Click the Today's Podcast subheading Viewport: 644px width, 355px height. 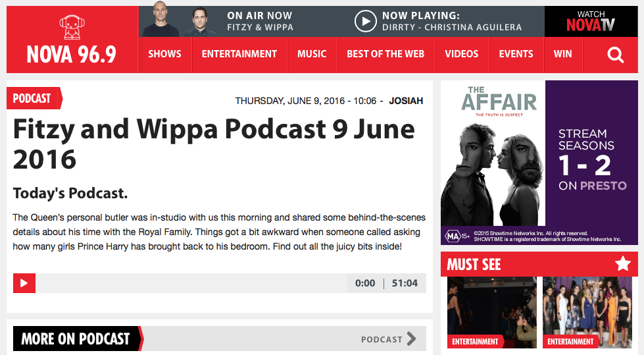click(x=70, y=193)
